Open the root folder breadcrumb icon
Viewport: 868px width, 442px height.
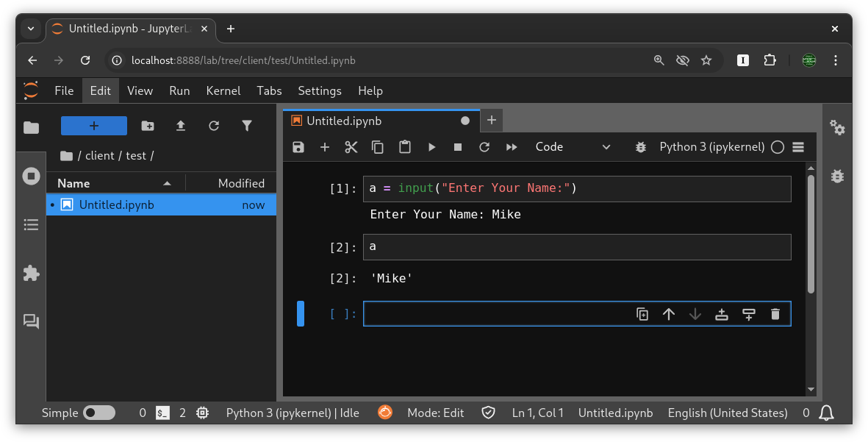(x=66, y=156)
